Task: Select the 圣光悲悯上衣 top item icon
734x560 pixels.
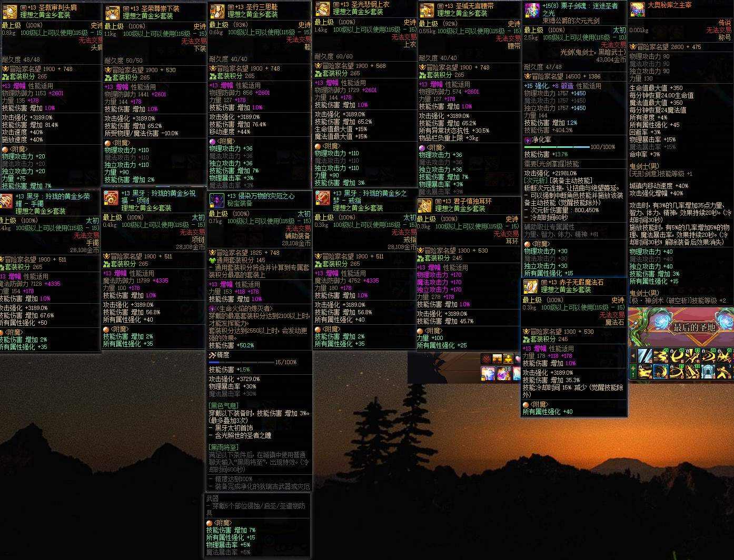Action: click(322, 9)
